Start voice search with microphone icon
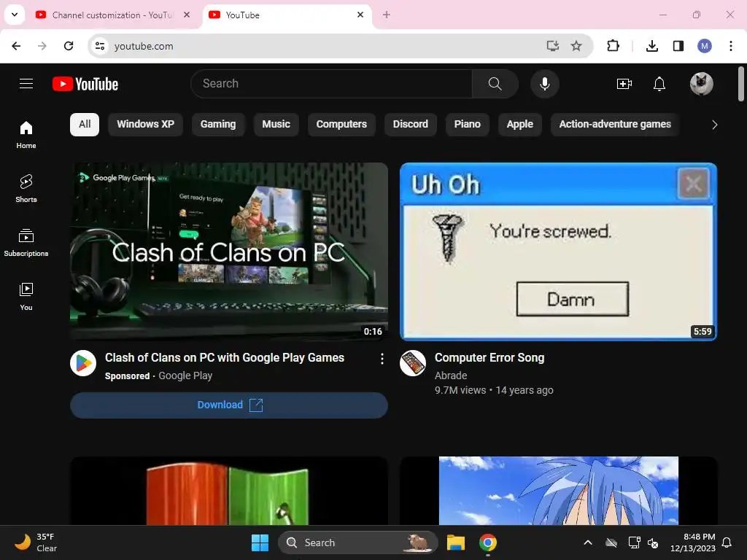Screen dimensions: 747x560 (x=544, y=84)
